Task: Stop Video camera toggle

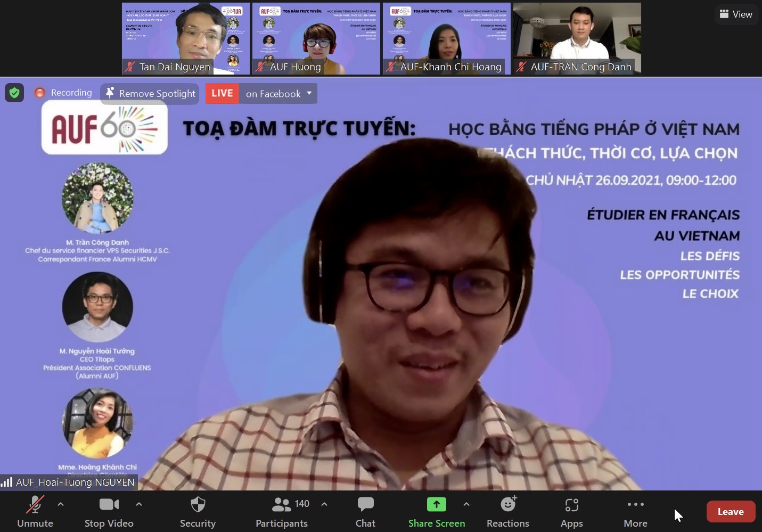Action: tap(109, 511)
